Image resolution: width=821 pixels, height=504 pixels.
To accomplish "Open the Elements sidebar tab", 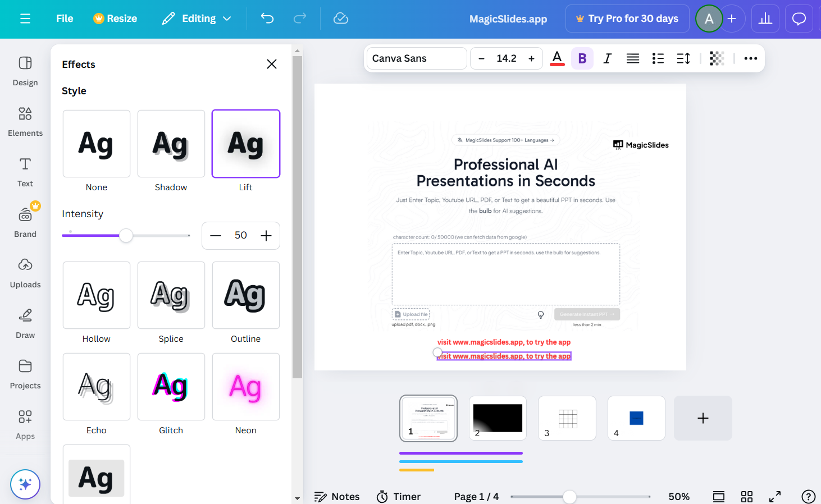I will coord(25,121).
